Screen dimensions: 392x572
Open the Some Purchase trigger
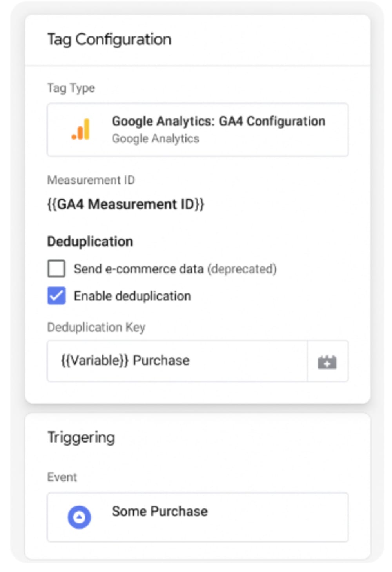(x=160, y=512)
